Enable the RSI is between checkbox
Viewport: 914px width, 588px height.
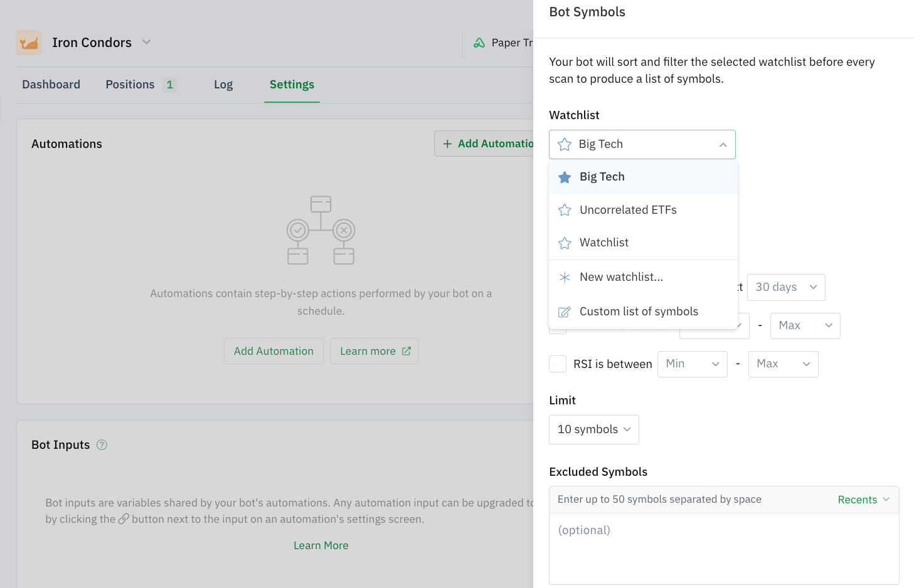click(558, 364)
